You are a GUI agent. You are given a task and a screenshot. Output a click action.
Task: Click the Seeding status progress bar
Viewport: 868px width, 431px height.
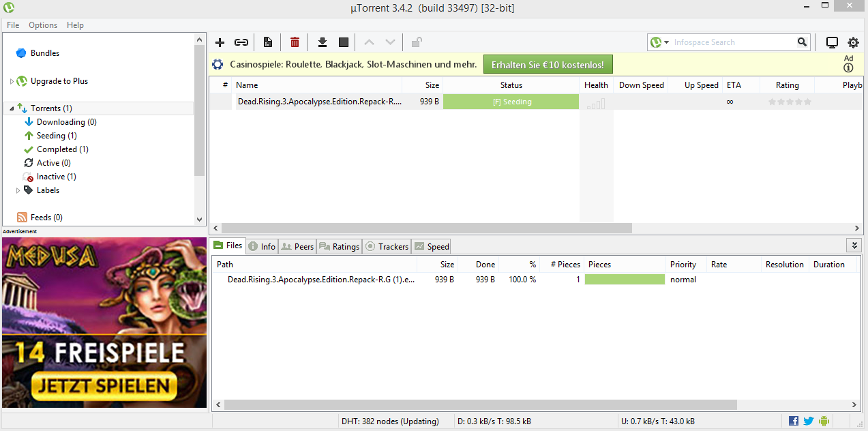point(511,102)
